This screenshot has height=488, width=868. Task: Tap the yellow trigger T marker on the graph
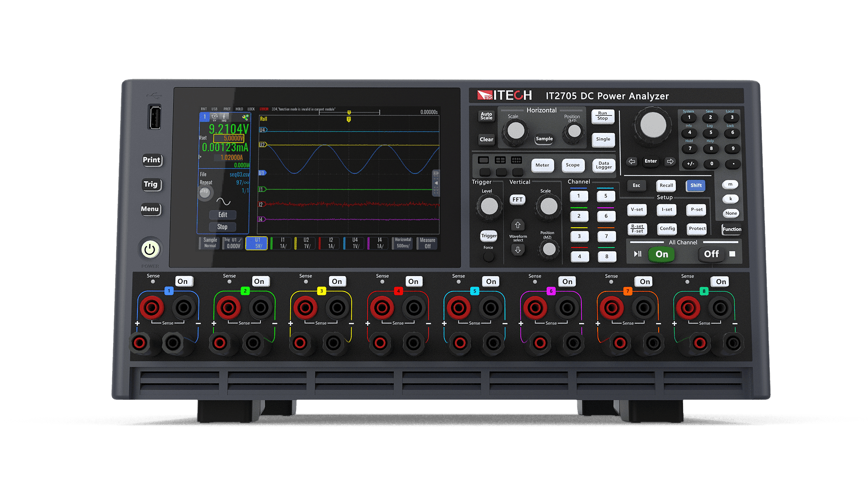point(349,119)
